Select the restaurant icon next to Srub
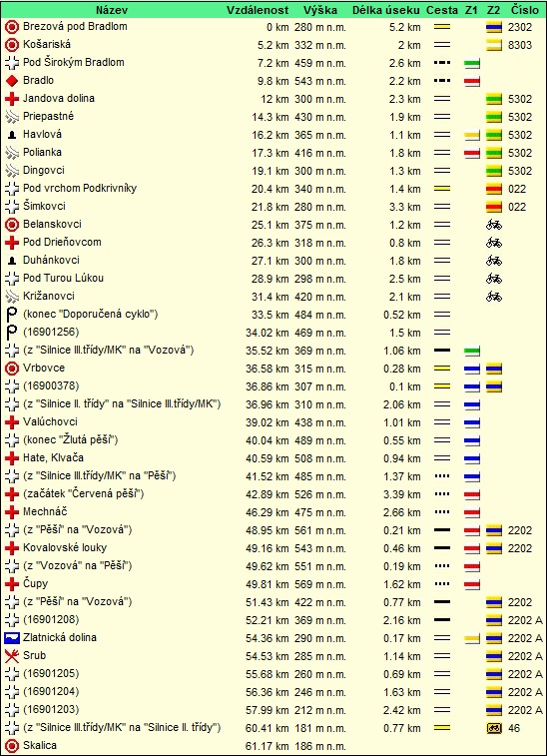 point(12,656)
